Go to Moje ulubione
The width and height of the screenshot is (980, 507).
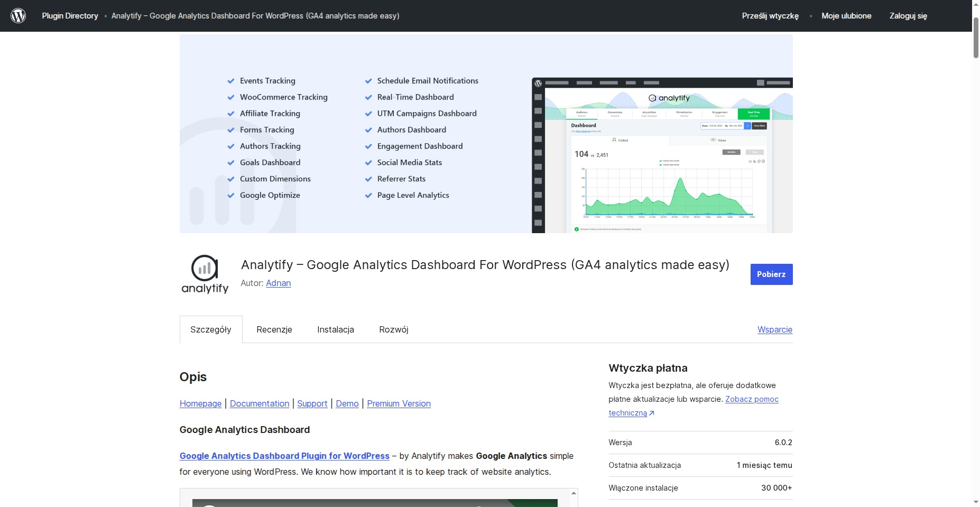(846, 16)
